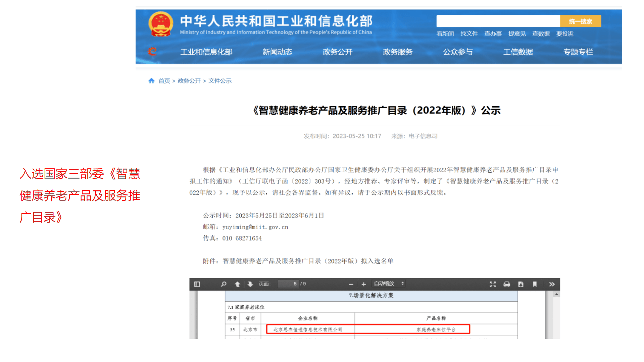Image resolution: width=644 pixels, height=362 pixels.
Task: Go to previous PDF page arrow
Action: pos(237,284)
